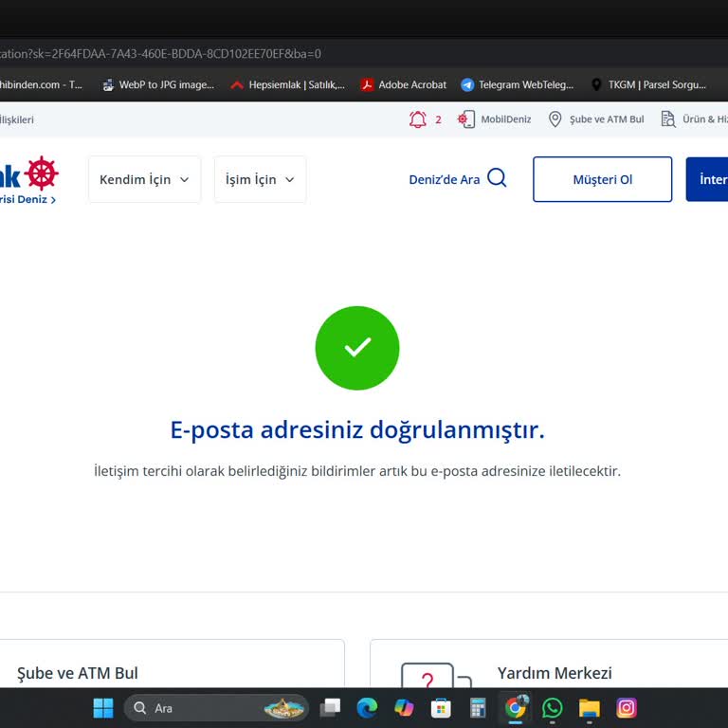Click the DenizBank ship wheel logo
This screenshot has width=728, height=728.
[42, 173]
